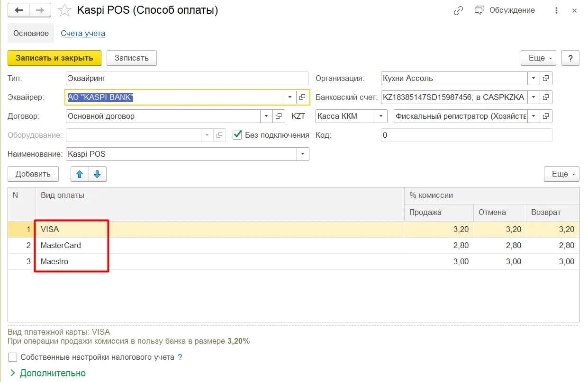Switch to the Основное tab
This screenshot has height=382, width=588.
[x=31, y=33]
